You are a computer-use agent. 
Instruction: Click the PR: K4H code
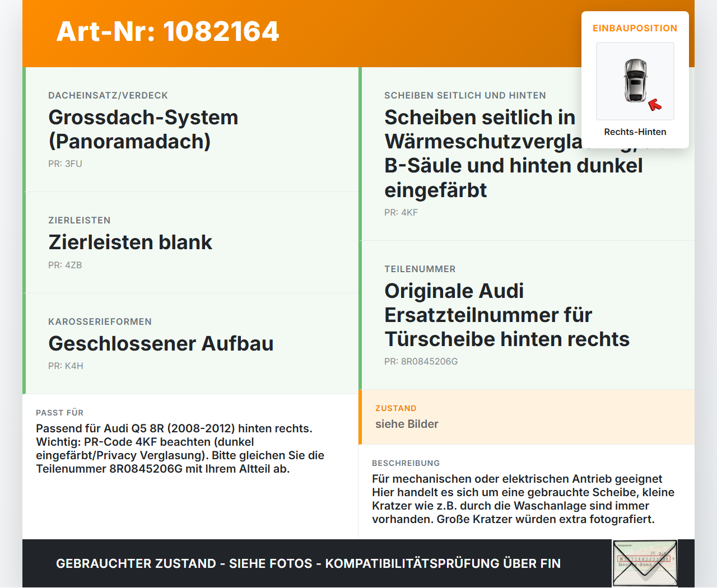[x=66, y=366]
